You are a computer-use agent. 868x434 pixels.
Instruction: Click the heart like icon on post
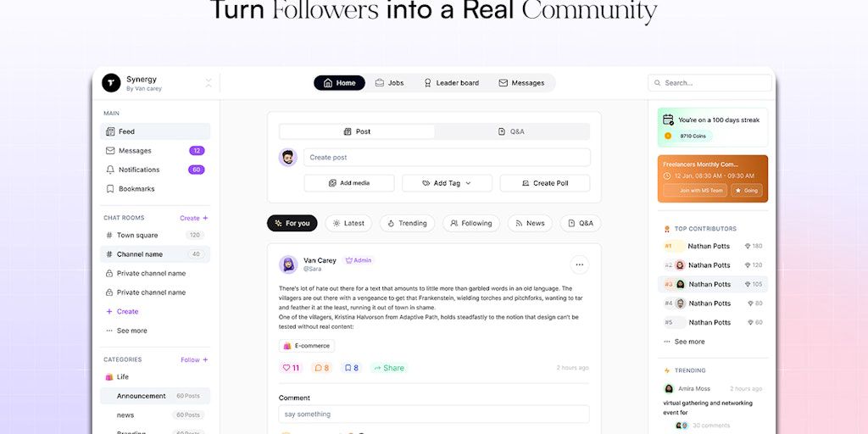click(286, 368)
